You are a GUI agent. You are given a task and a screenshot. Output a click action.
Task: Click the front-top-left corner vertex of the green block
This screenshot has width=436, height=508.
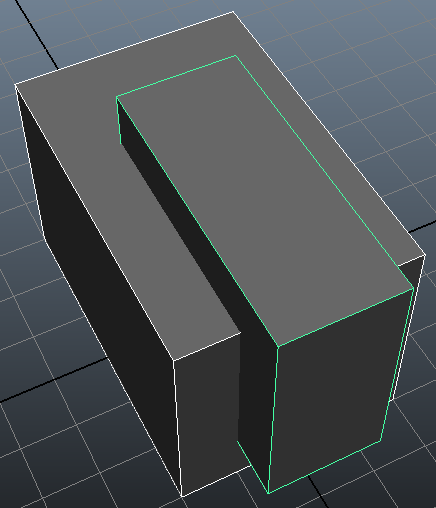[x=278, y=347]
